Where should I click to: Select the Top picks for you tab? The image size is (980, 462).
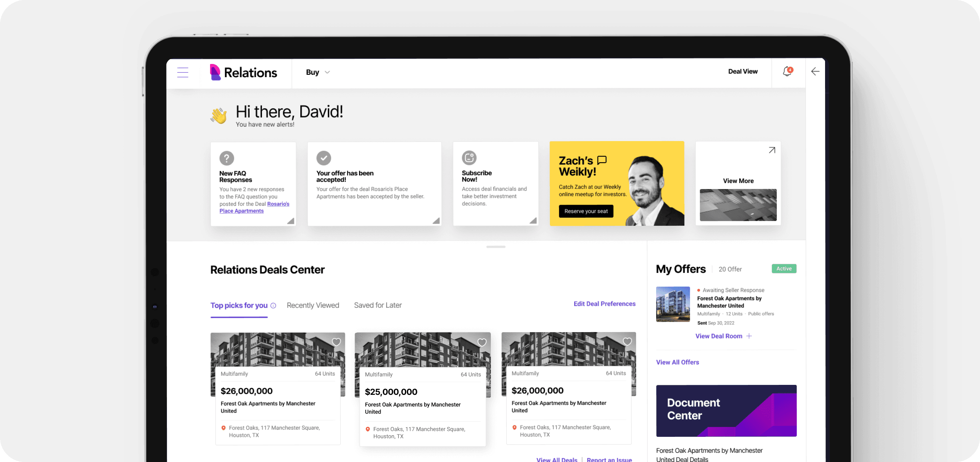coord(239,306)
